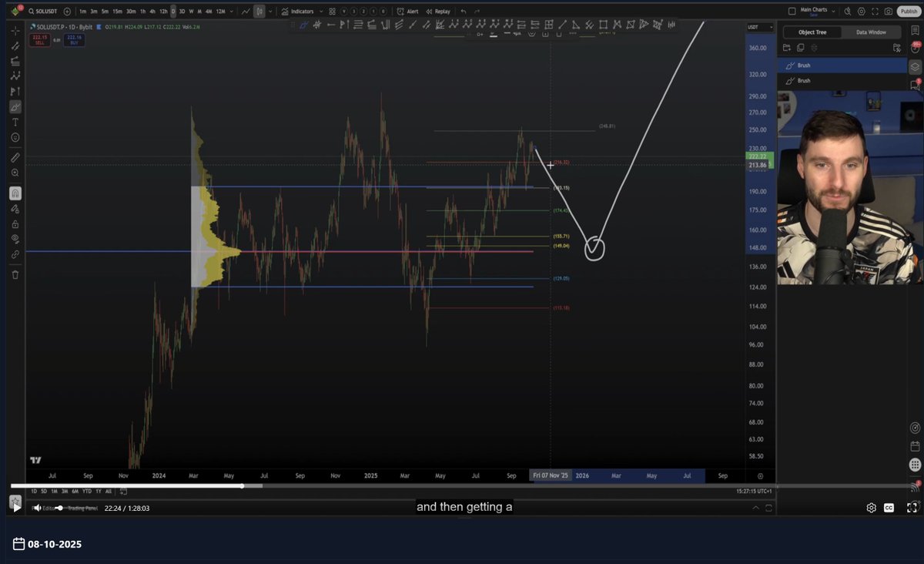Open the Indicators menu
924x564 pixels.
pos(297,12)
